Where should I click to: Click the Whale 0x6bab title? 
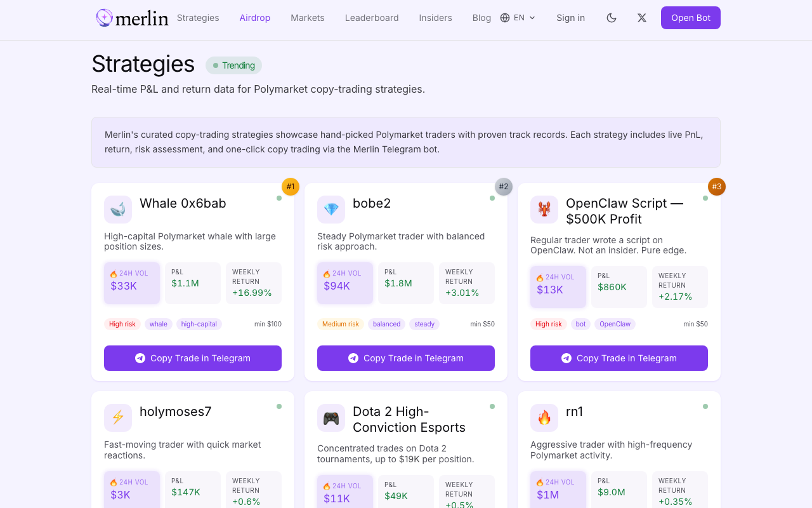pyautogui.click(x=183, y=203)
